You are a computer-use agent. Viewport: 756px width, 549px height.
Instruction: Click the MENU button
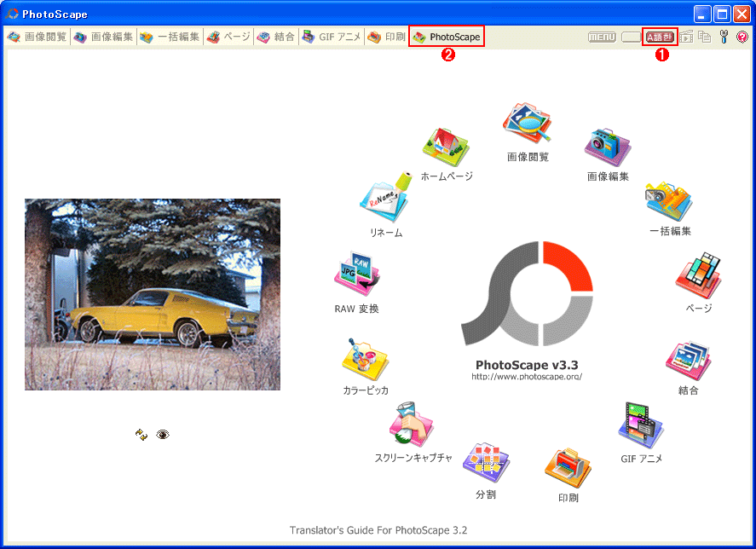coord(603,37)
